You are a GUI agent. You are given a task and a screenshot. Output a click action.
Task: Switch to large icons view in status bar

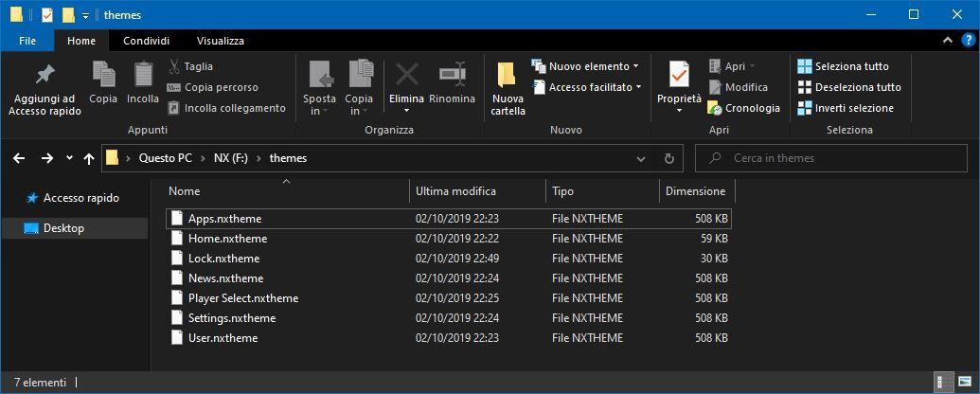point(964,383)
